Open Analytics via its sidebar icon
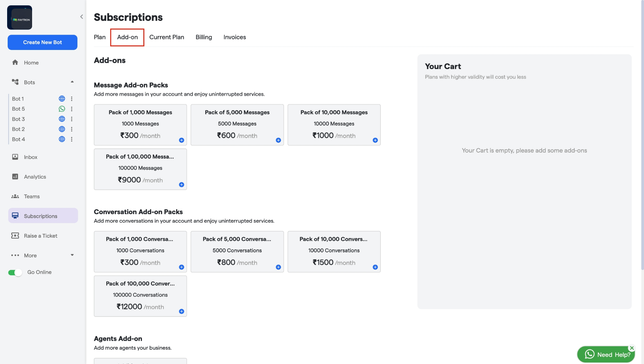This screenshot has height=364, width=644. coord(15,176)
